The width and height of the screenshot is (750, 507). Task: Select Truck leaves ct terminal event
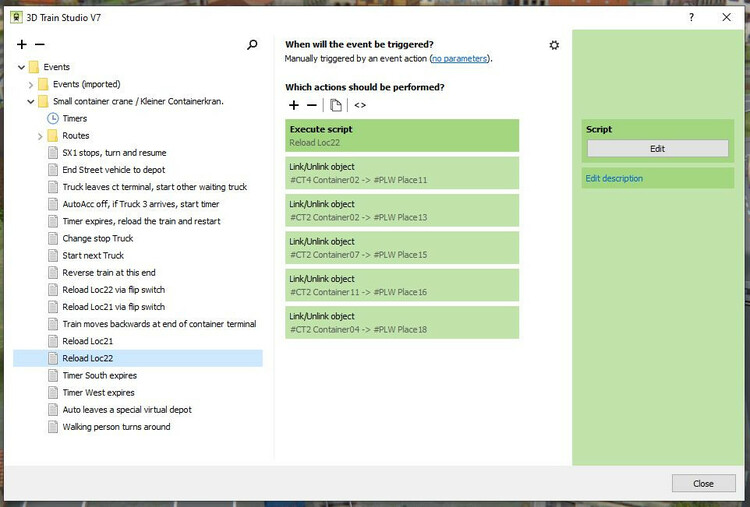click(x=154, y=187)
